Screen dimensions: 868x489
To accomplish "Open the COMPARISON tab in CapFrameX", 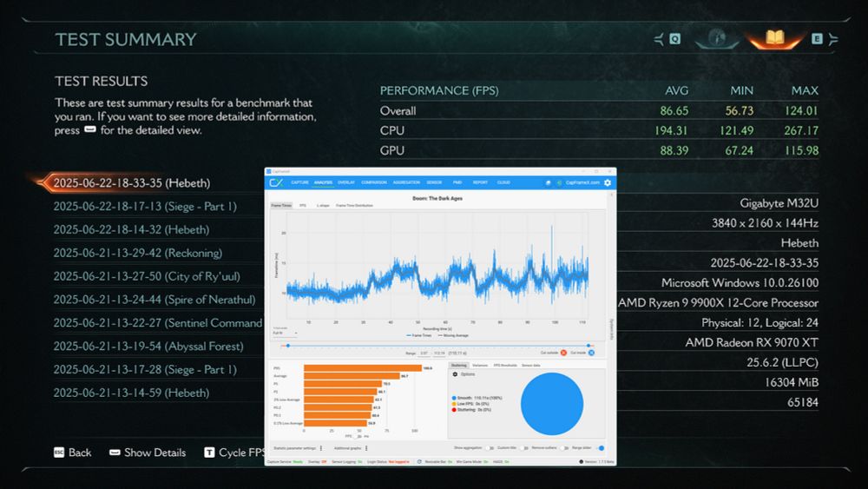I will [374, 182].
